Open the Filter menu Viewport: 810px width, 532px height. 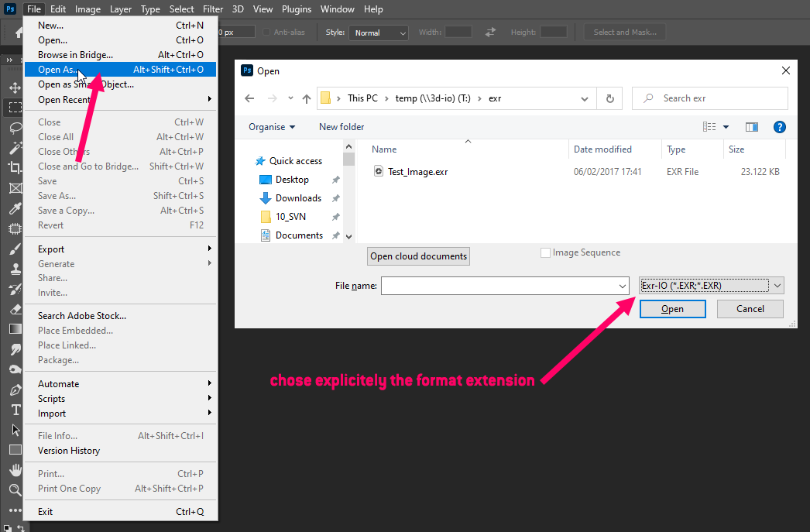(x=213, y=9)
